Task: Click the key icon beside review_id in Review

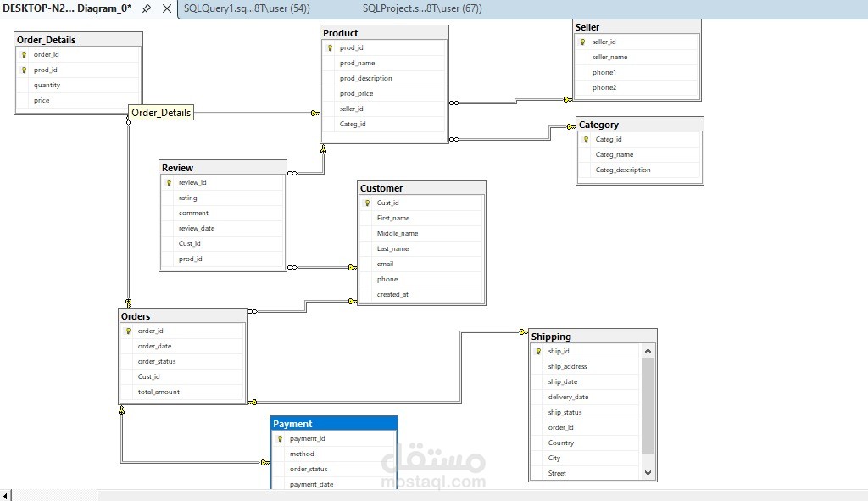Action: (169, 183)
